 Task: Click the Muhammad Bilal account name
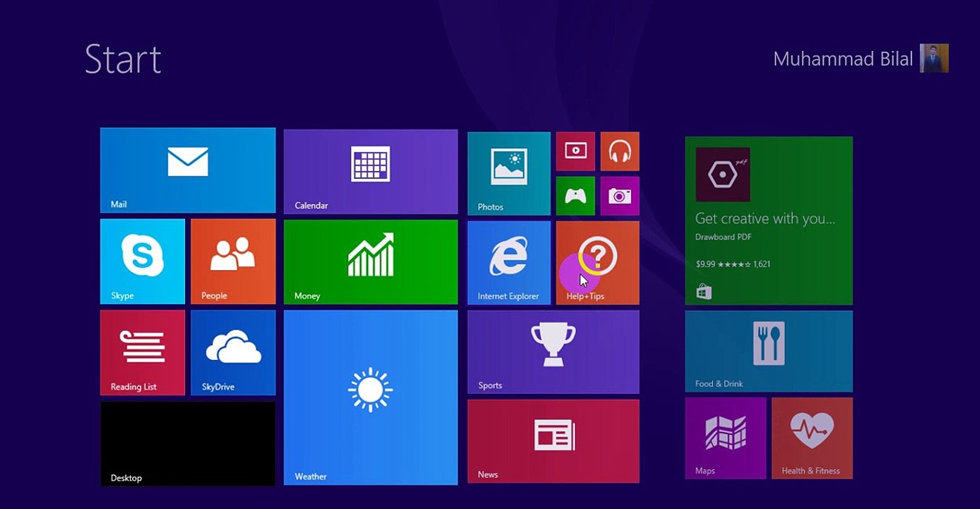click(843, 59)
